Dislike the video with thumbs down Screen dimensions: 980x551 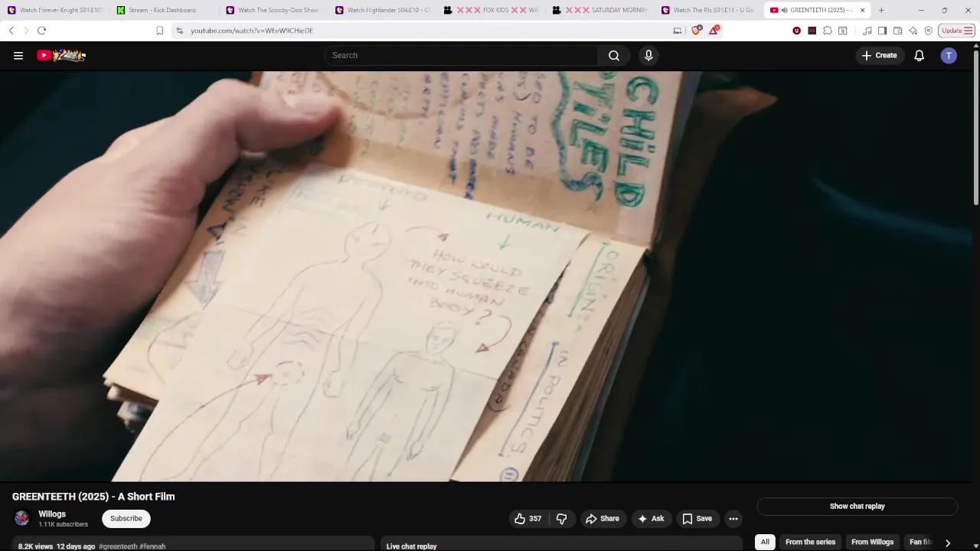(x=561, y=519)
